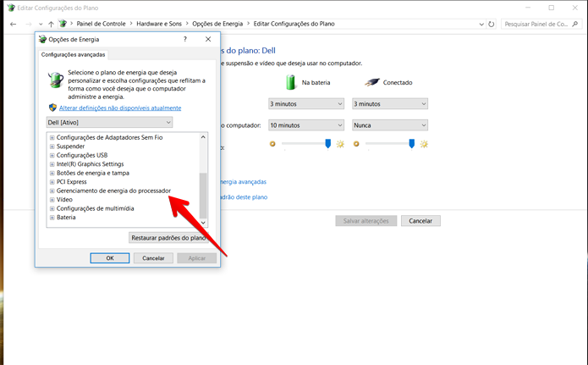Click the Na bateria brightness slider handle
The width and height of the screenshot is (588, 365).
point(328,143)
